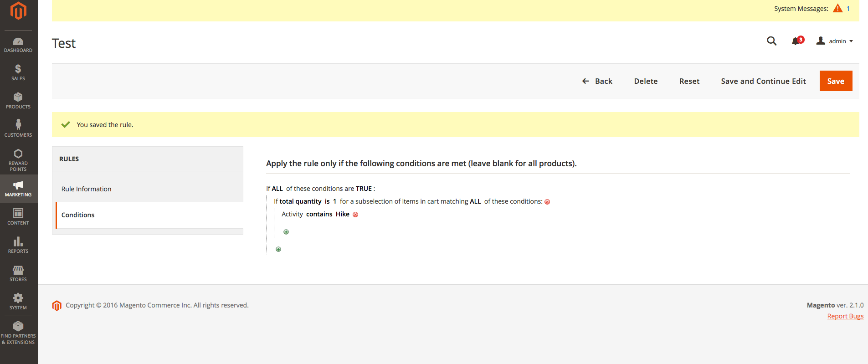Click the search magnifier icon

click(771, 41)
